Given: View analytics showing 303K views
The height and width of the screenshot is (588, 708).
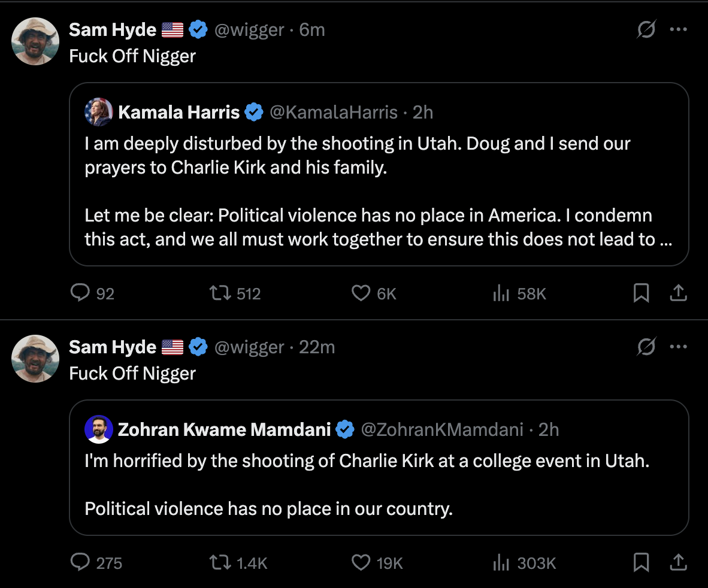Looking at the screenshot, I should coord(501,563).
